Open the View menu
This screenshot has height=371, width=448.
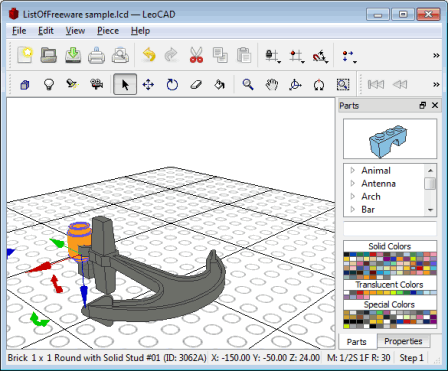click(75, 31)
